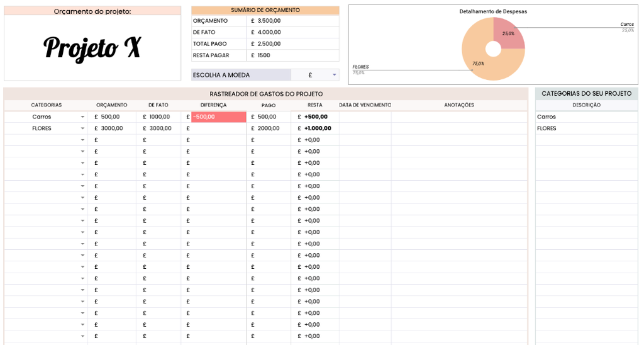Select the red -500,00 difference cell
This screenshot has height=345, width=644.
tap(218, 117)
